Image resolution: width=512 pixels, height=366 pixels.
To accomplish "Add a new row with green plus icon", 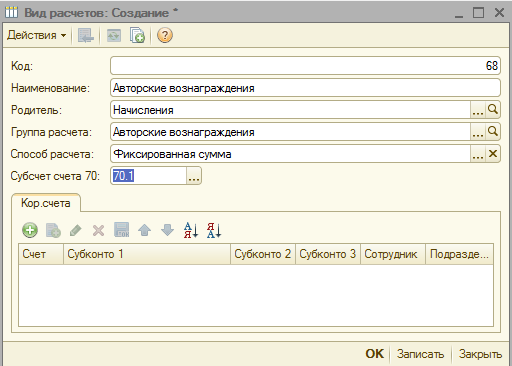I will [x=30, y=230].
